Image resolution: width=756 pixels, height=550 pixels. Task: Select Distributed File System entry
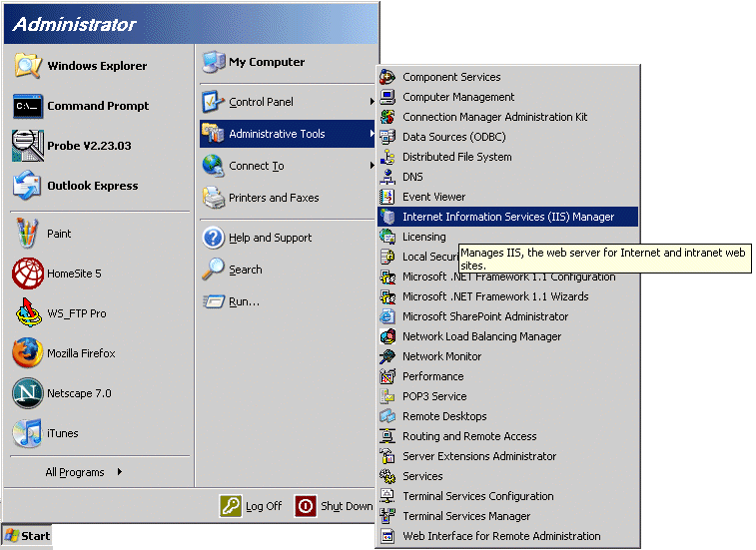[x=507, y=157]
